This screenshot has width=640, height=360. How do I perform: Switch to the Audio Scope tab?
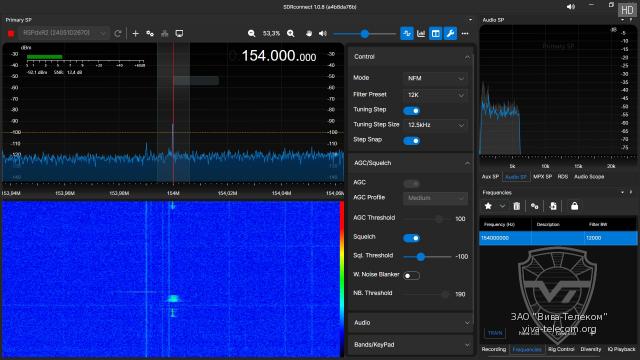pyautogui.click(x=589, y=177)
